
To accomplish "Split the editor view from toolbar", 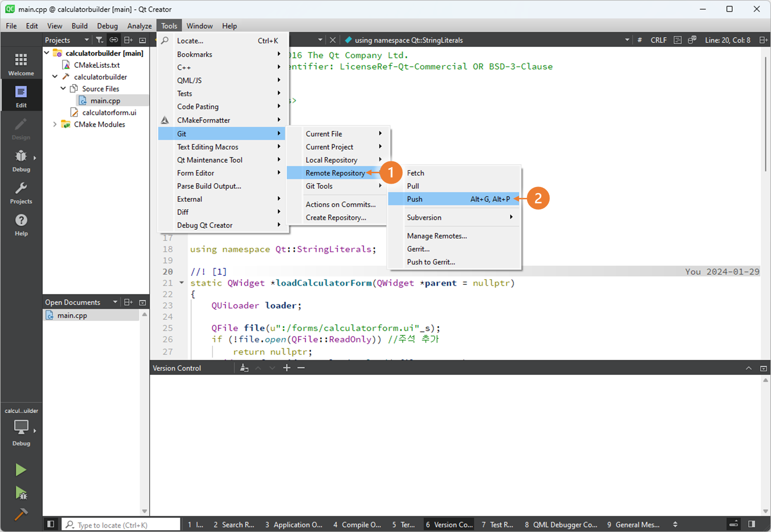I will coord(763,40).
